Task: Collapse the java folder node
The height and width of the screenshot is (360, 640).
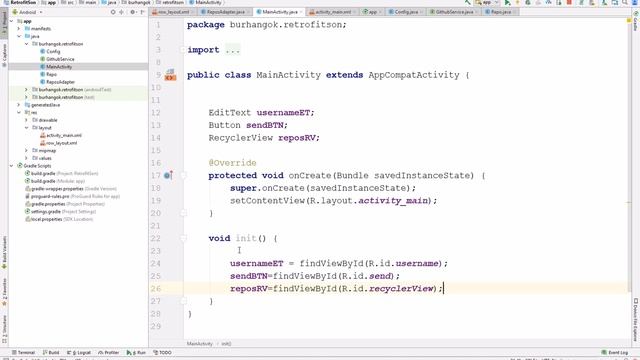Action: pos(19,36)
